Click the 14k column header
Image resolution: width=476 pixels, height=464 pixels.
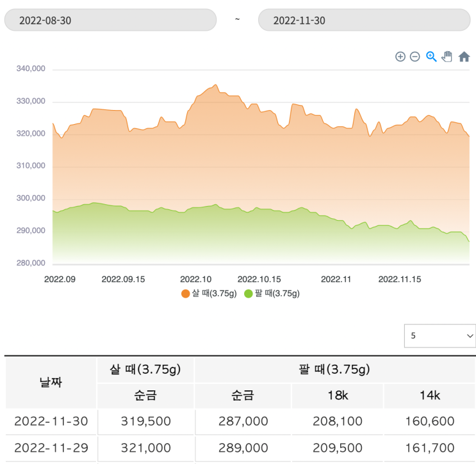(429, 396)
